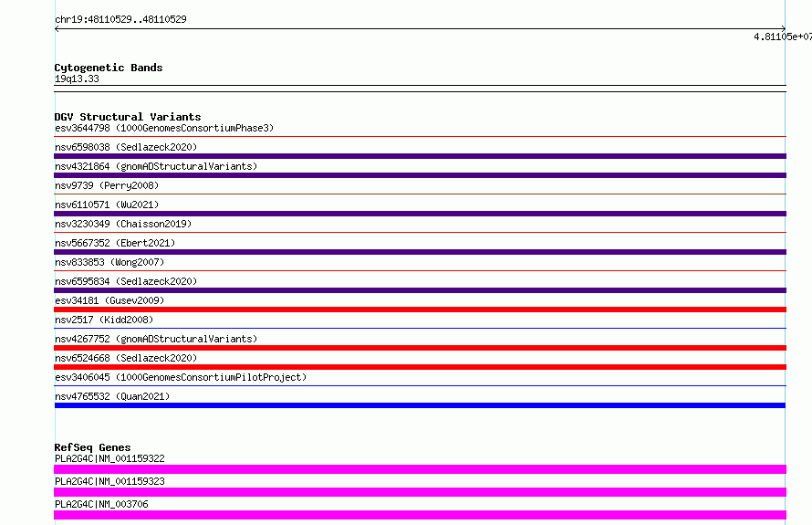Image resolution: width=812 pixels, height=525 pixels.
Task: Click nsv4321864 (gnomADStructuralVariants) label
Action: coord(156,166)
